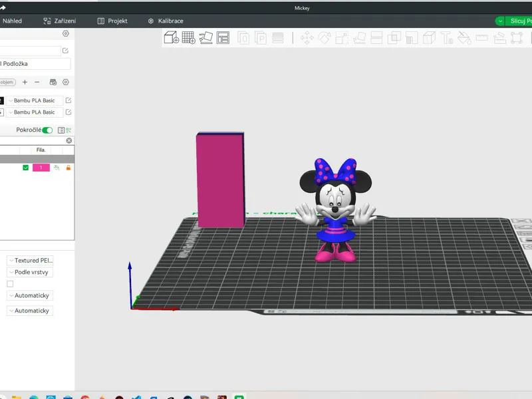Tick the empty checkbox below Podle vrstvy
The height and width of the screenshot is (399, 532).
click(10, 284)
